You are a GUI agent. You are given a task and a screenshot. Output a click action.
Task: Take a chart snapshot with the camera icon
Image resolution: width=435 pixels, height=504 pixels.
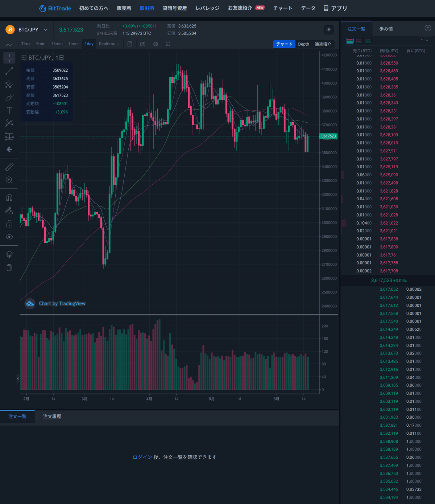[x=143, y=44]
